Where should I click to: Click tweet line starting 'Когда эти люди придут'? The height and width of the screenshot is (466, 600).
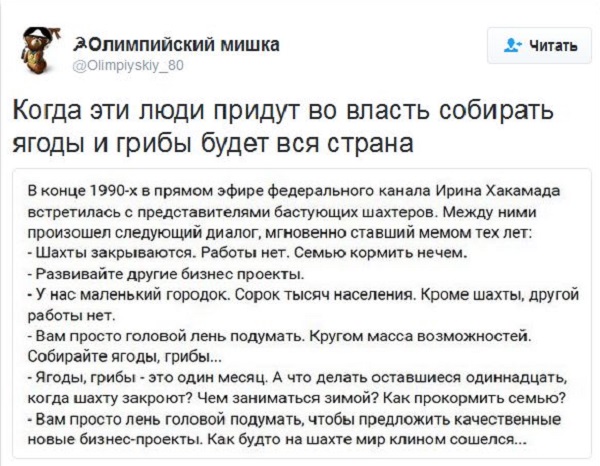tap(284, 110)
